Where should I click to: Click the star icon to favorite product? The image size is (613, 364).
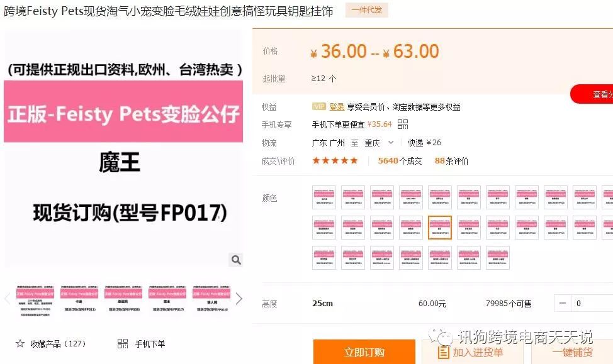pos(20,344)
